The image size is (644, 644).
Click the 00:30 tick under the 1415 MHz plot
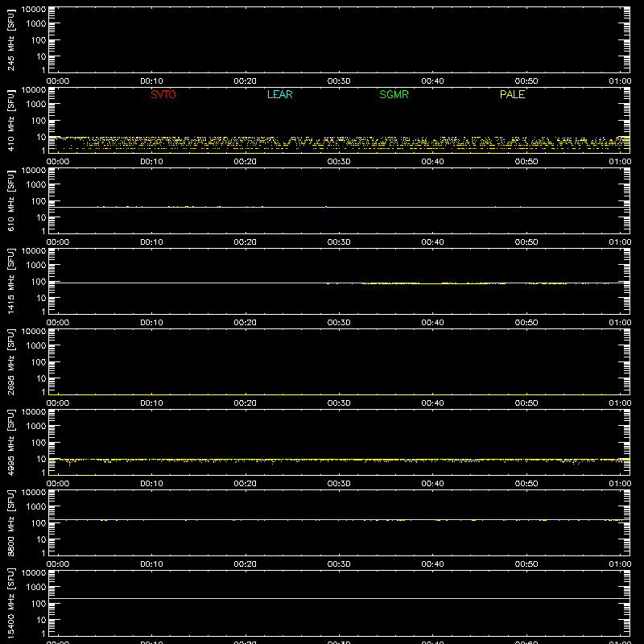tap(339, 323)
